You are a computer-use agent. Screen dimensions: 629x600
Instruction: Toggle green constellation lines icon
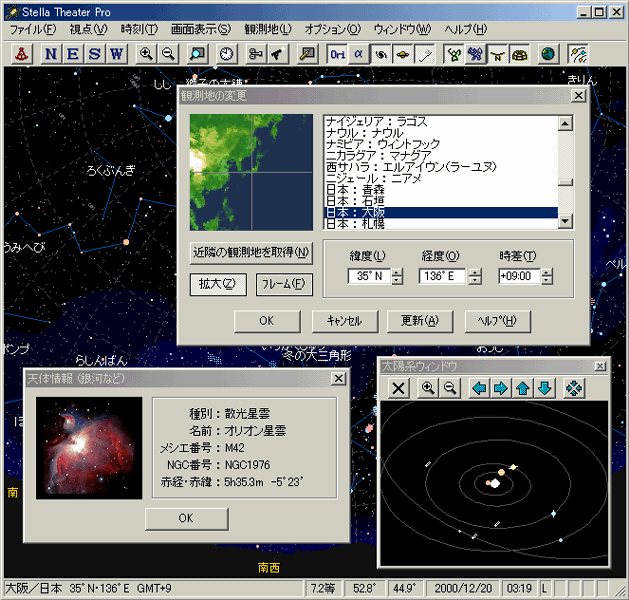click(x=454, y=54)
